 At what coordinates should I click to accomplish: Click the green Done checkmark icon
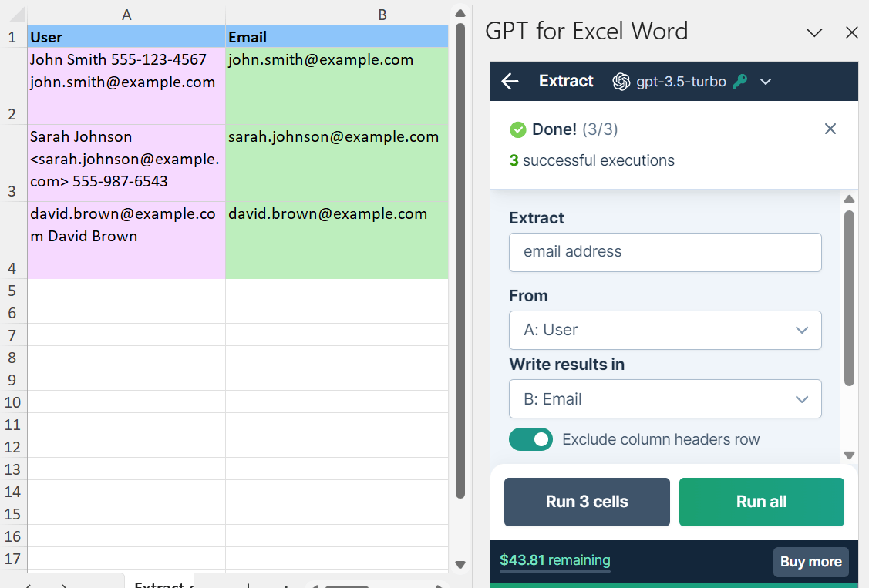(518, 129)
